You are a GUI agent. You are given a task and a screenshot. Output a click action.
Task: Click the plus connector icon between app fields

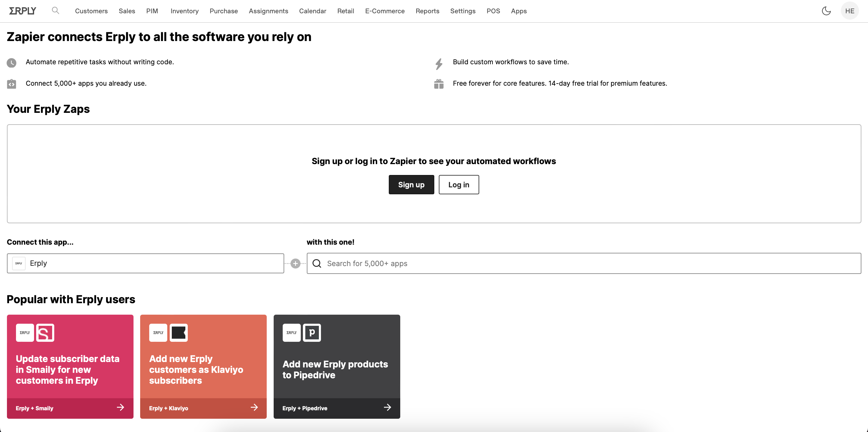295,263
